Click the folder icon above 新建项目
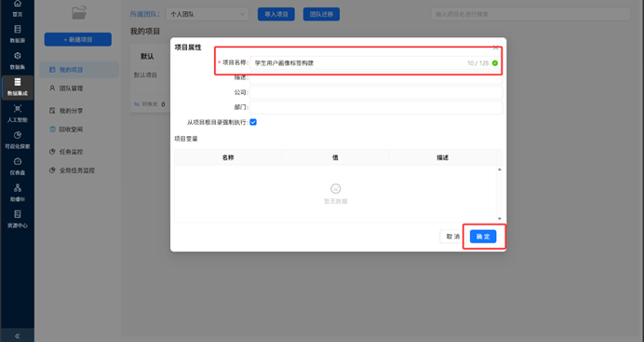This screenshot has height=342, width=644. click(79, 12)
